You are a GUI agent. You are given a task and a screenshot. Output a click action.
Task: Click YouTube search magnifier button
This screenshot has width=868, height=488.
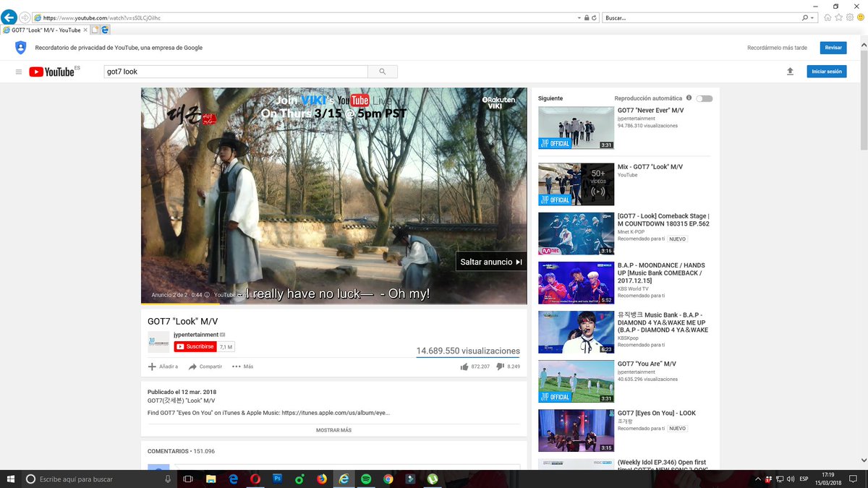pyautogui.click(x=383, y=72)
